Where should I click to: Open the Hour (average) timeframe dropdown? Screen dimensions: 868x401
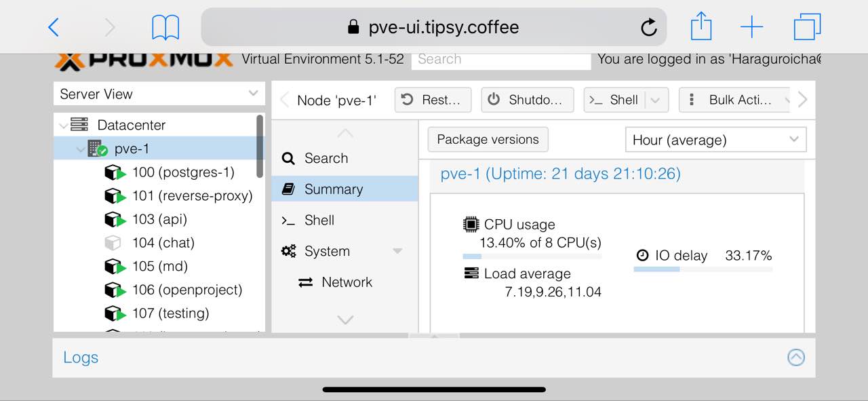(715, 140)
